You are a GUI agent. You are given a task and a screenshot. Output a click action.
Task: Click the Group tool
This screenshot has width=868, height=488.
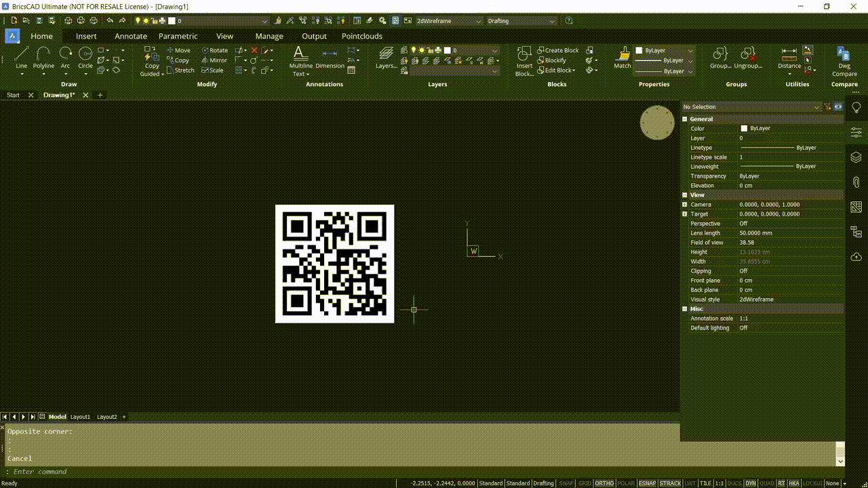click(x=719, y=58)
